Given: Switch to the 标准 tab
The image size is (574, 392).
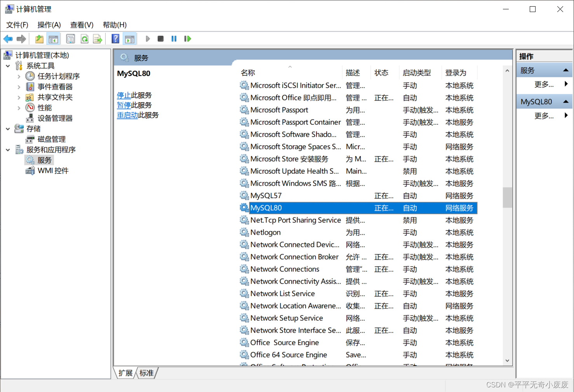Looking at the screenshot, I should [x=146, y=373].
